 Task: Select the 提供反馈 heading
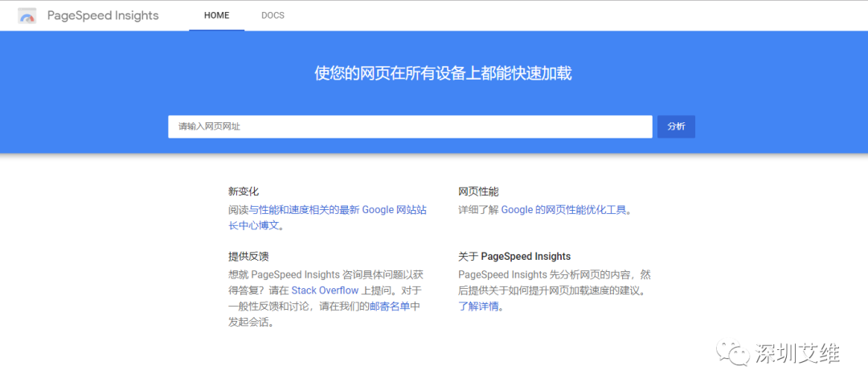tap(248, 257)
